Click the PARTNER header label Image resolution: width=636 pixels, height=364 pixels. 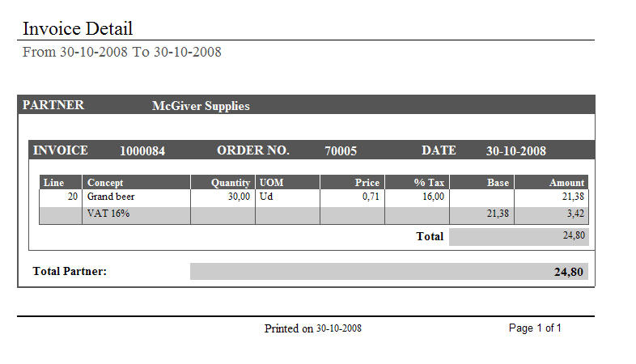[x=53, y=105]
